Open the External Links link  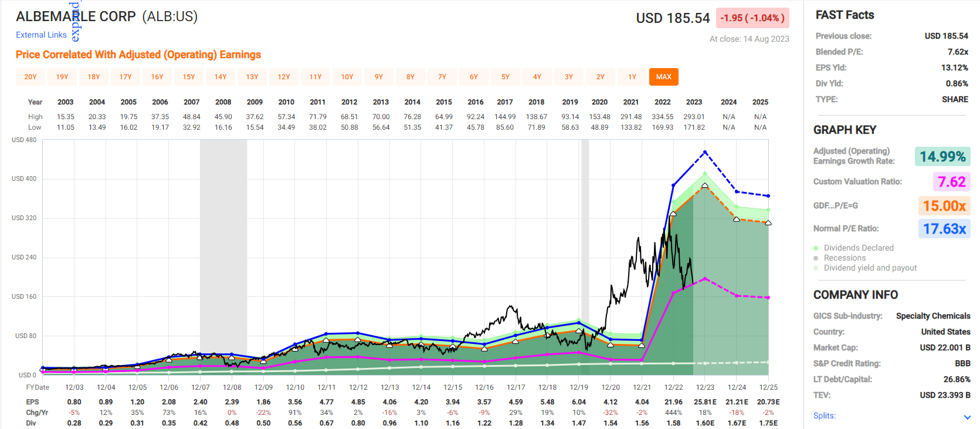pos(41,35)
